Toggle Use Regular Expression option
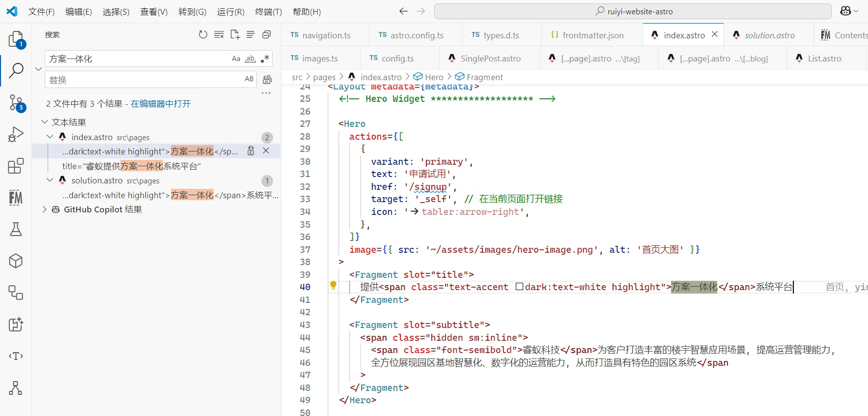The width and height of the screenshot is (868, 416). tap(265, 59)
